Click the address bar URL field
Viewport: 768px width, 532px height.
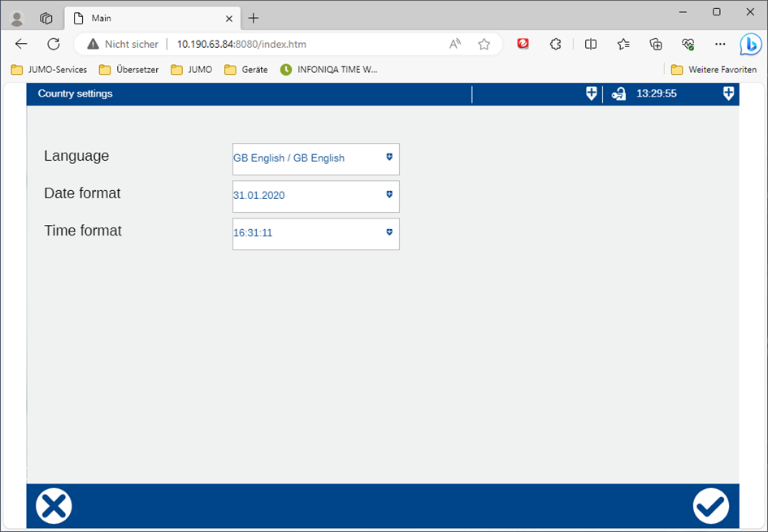click(x=309, y=44)
